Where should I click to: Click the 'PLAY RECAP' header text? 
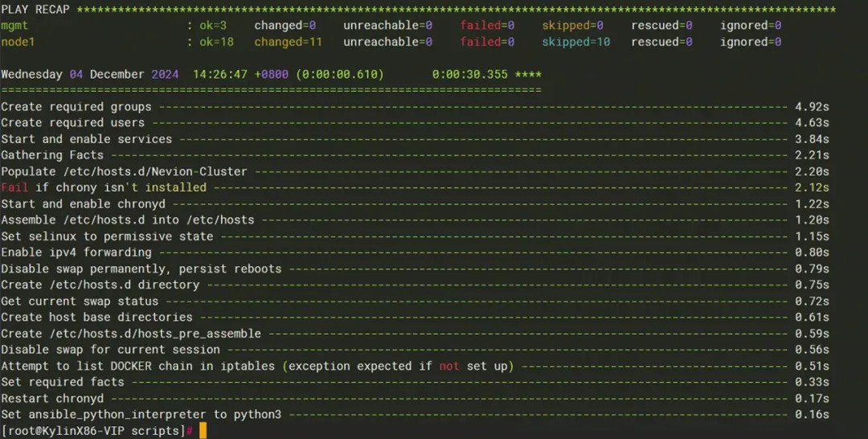pos(35,10)
